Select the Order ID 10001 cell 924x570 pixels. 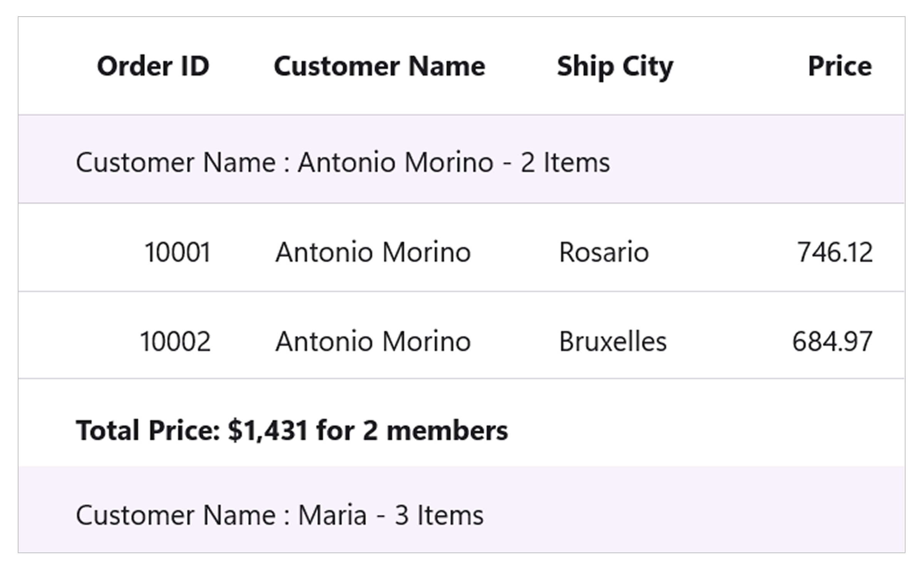[177, 252]
